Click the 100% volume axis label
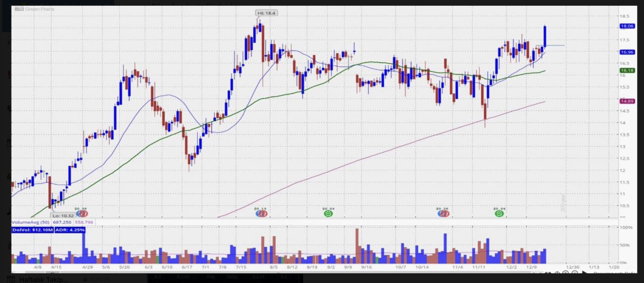644x283 pixels. pyautogui.click(x=626, y=227)
